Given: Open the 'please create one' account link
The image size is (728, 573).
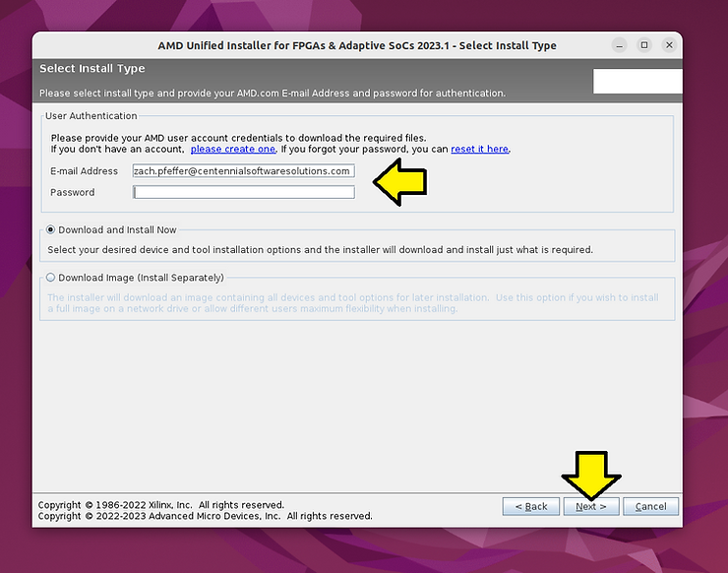Looking at the screenshot, I should coord(233,149).
